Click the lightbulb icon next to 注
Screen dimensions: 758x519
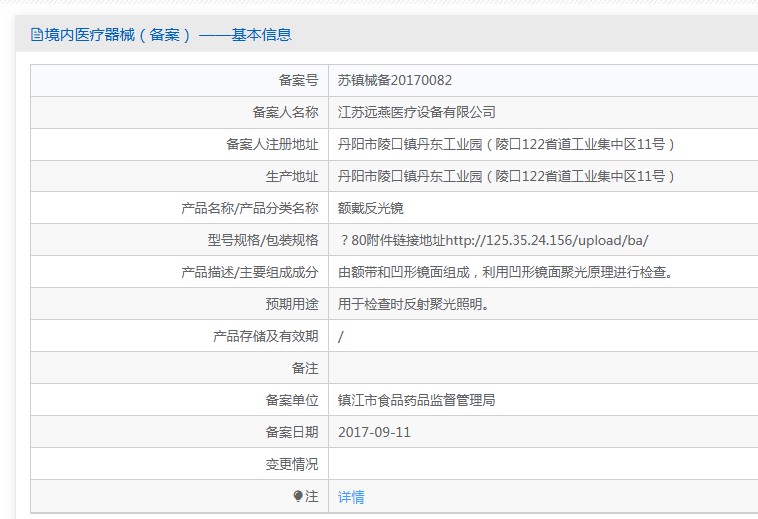(298, 496)
